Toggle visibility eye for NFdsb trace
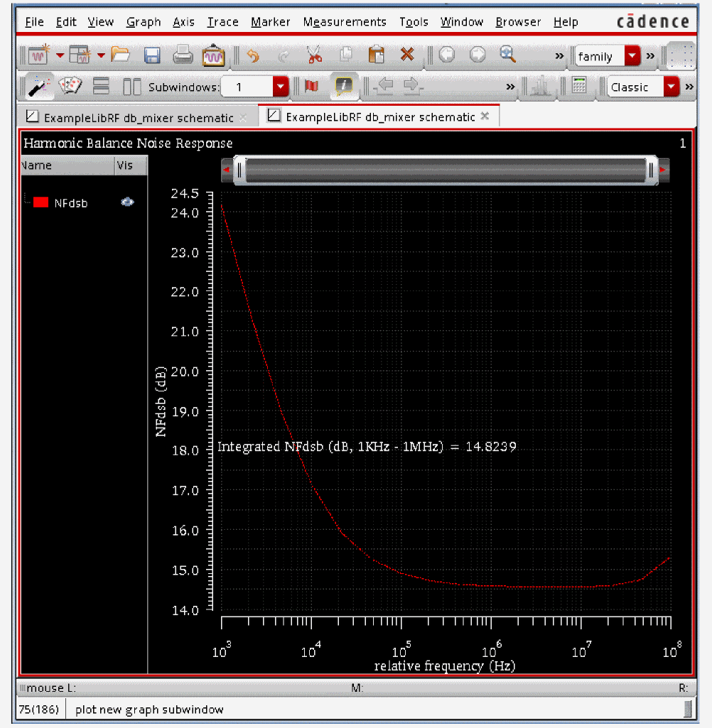 [127, 202]
